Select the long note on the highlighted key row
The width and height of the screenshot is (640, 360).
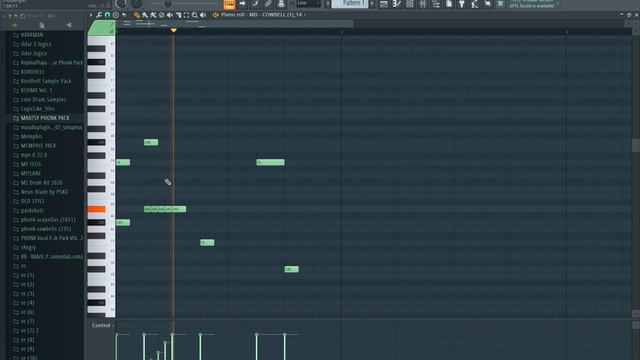tap(165, 209)
